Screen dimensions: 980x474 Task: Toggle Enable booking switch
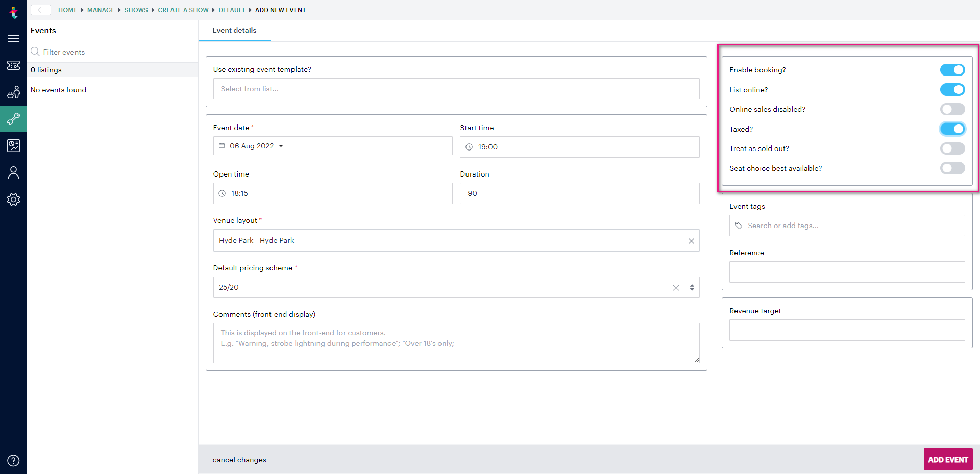952,70
